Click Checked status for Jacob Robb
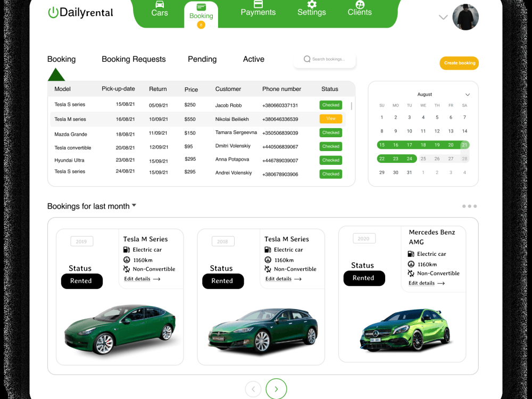Viewport: 532px width, 399px height. 331,105
